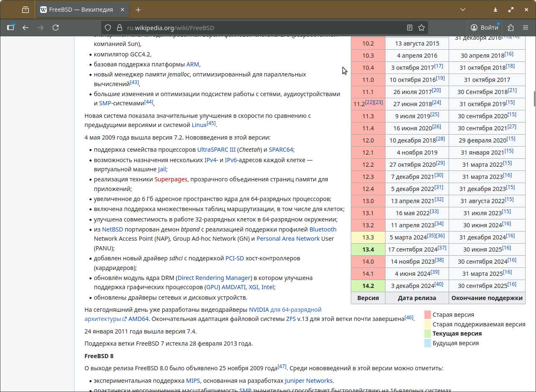Click the version cell 13.4 in the table
The height and width of the screenshot is (392, 536).
(368, 249)
